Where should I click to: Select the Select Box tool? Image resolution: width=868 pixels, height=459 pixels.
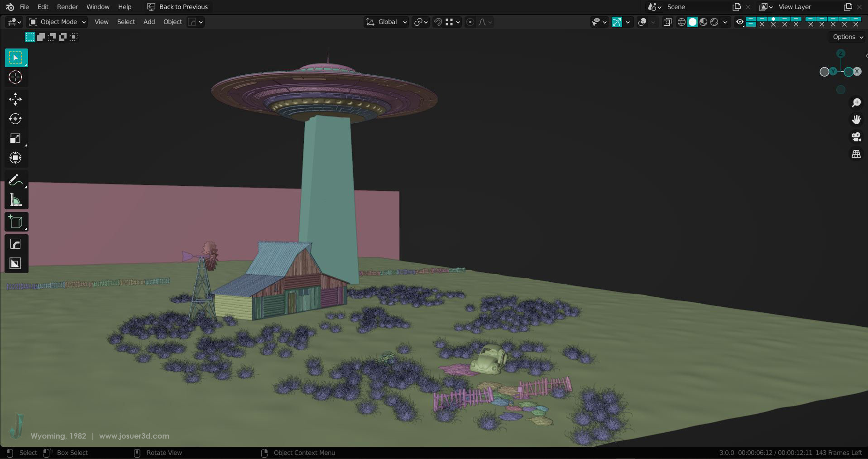tap(16, 58)
